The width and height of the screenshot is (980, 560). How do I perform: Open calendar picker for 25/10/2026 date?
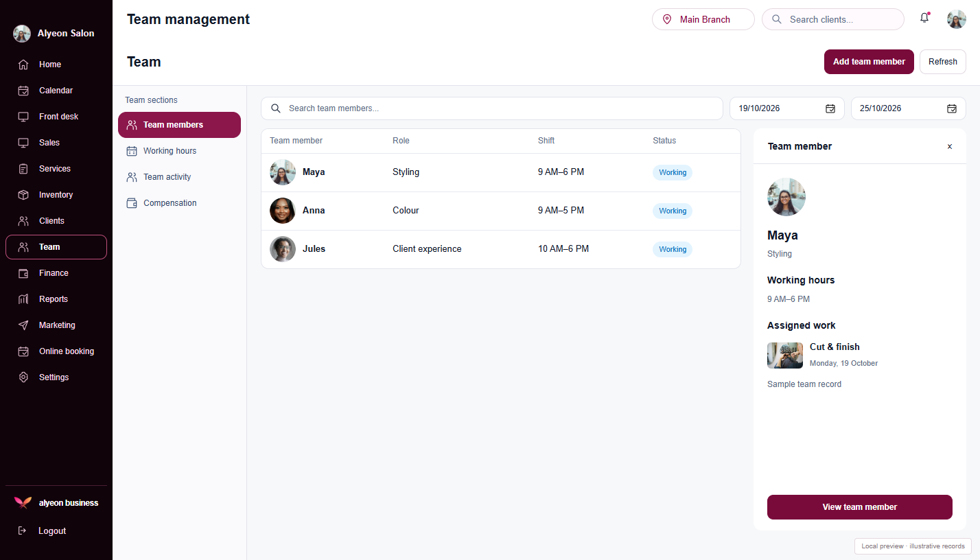point(952,108)
